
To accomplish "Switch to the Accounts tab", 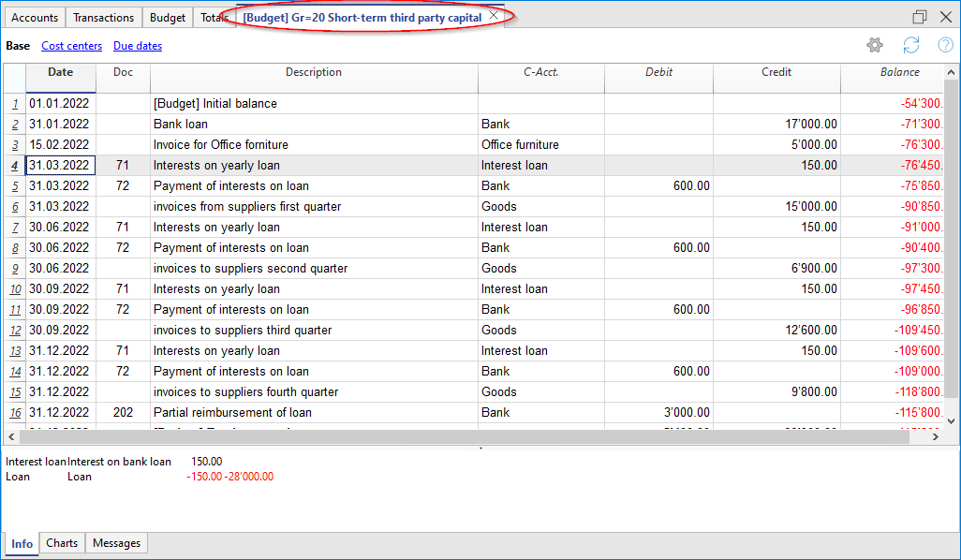I will (35, 18).
